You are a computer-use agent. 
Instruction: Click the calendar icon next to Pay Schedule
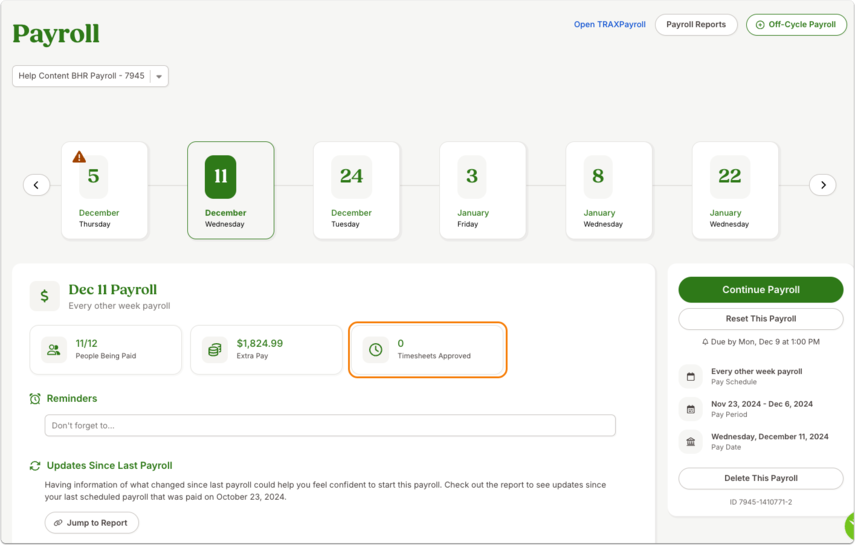point(691,376)
